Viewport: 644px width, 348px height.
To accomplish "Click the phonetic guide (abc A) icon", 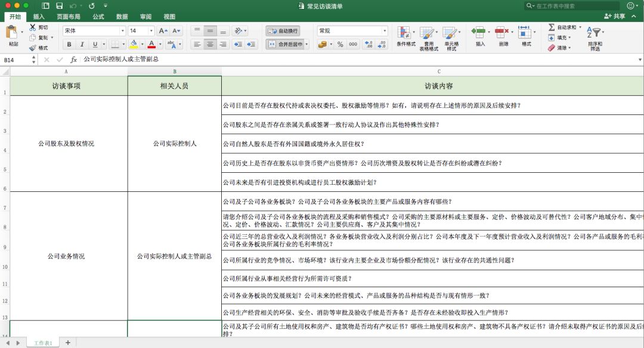I will pyautogui.click(x=172, y=44).
